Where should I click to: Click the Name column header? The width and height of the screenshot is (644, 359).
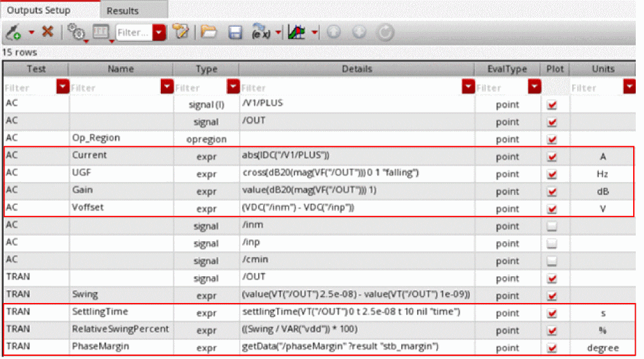tap(121, 69)
